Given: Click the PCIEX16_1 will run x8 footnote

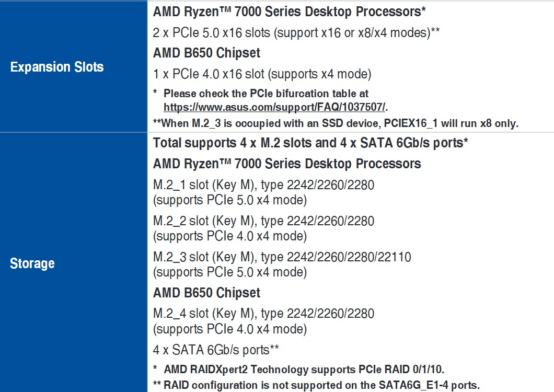Looking at the screenshot, I should (336, 123).
